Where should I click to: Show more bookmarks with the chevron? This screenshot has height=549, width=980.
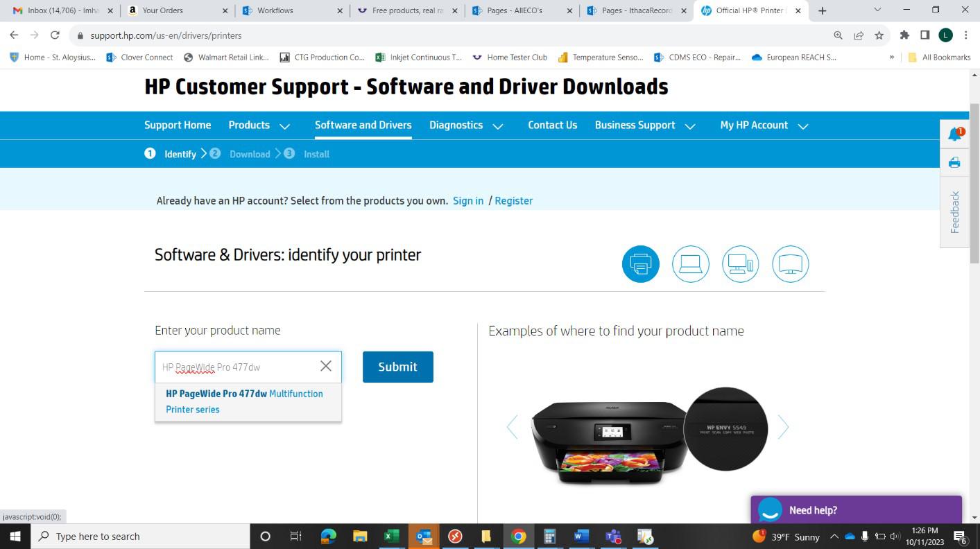coord(892,58)
